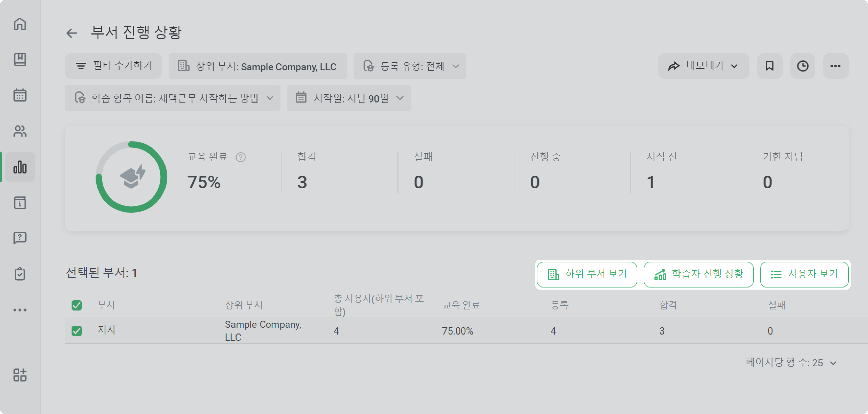Open the clock schedule icon button
Viewport: 868px width, 414px height.
[x=803, y=66]
